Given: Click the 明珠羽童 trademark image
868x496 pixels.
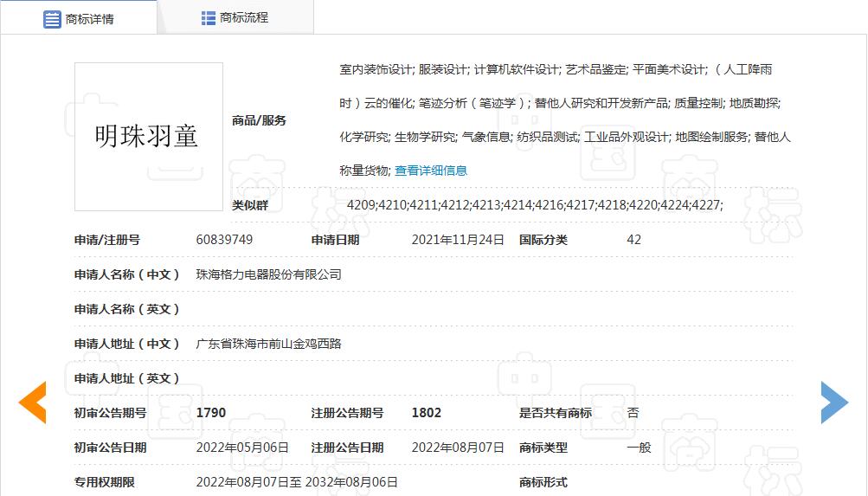Looking at the screenshot, I should [148, 137].
